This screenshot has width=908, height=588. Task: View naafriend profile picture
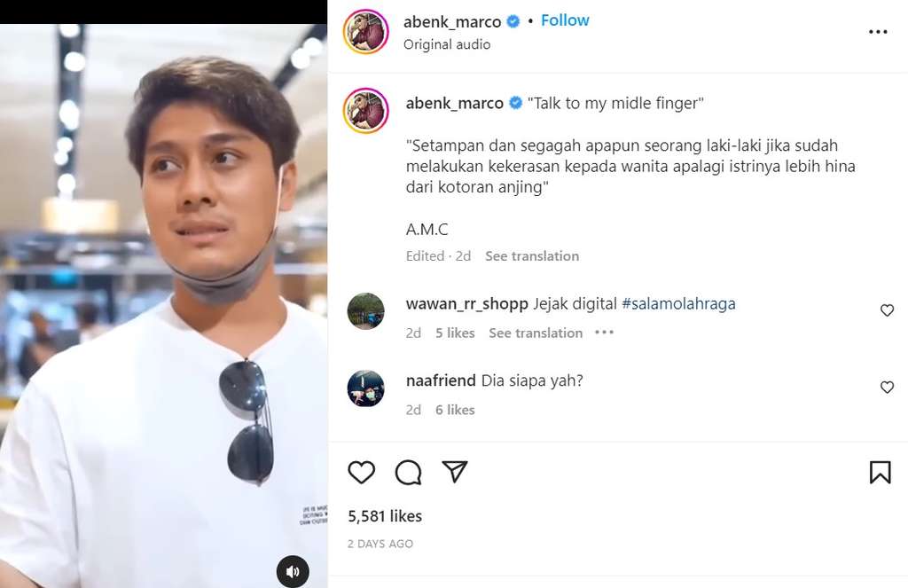366,388
